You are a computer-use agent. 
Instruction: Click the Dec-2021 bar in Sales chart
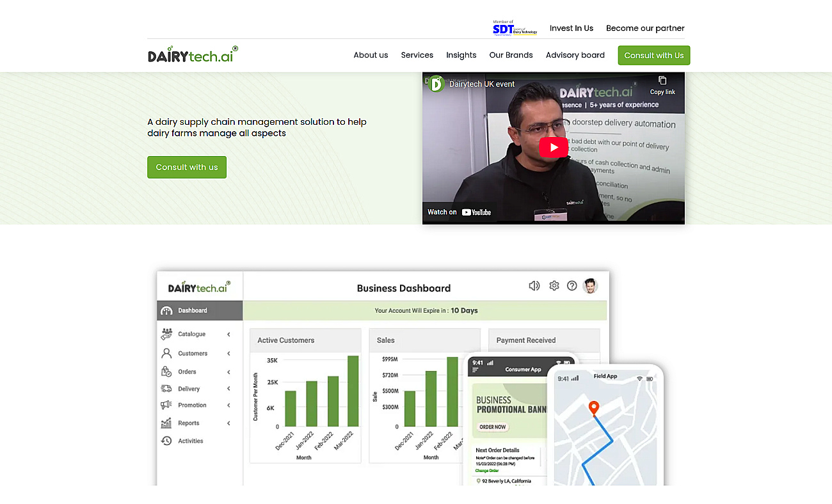pos(410,409)
